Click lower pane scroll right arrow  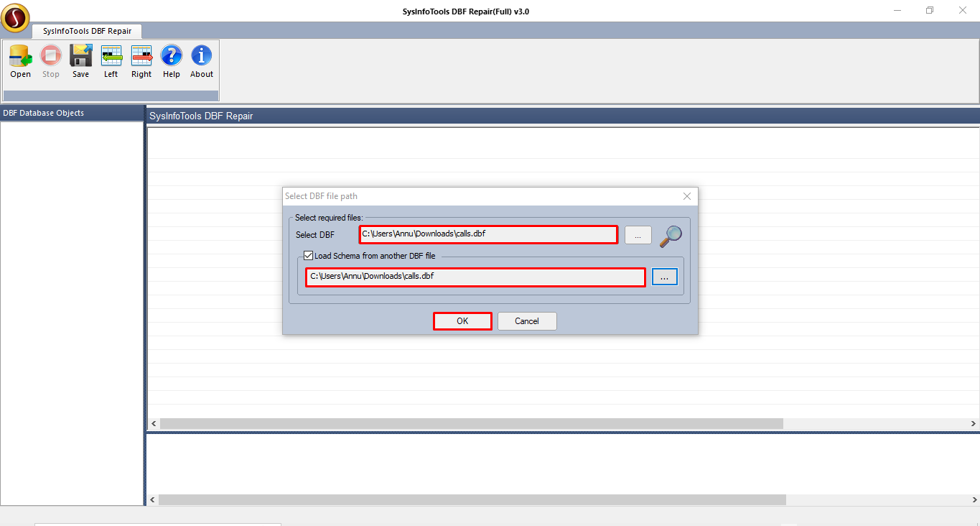tap(974, 499)
